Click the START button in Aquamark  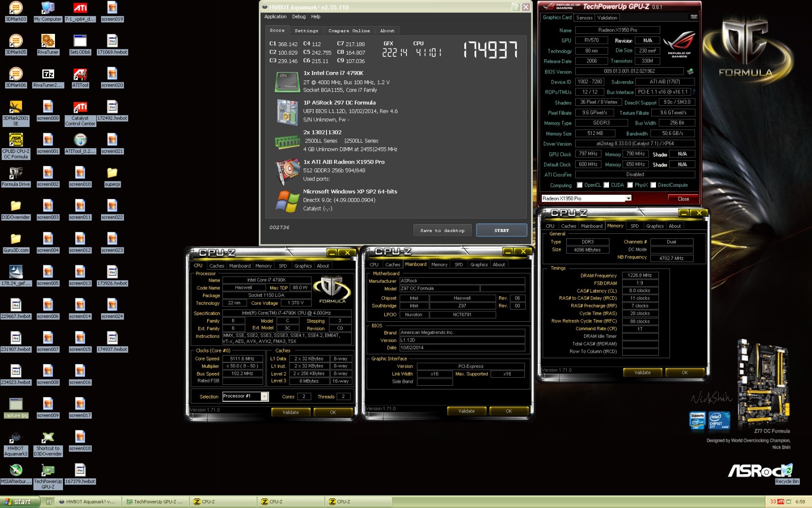501,230
